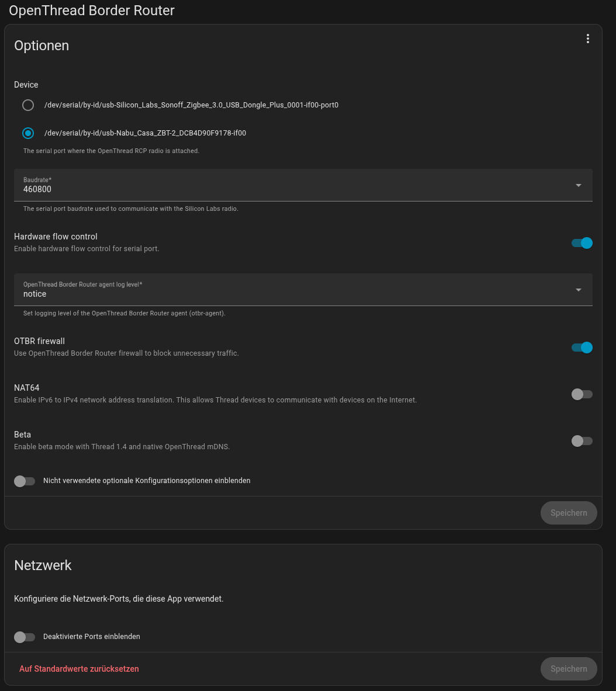Disable Hardware flow control
Screen dimensions: 616x691
tap(582, 243)
